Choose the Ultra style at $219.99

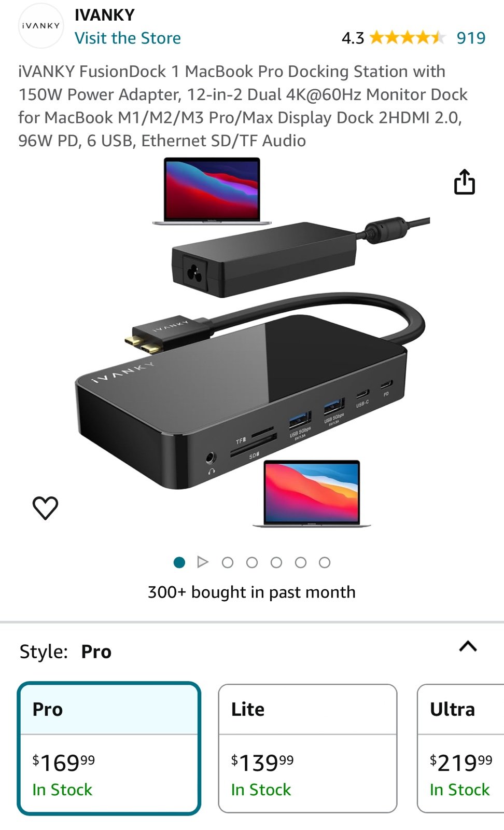tap(461, 748)
